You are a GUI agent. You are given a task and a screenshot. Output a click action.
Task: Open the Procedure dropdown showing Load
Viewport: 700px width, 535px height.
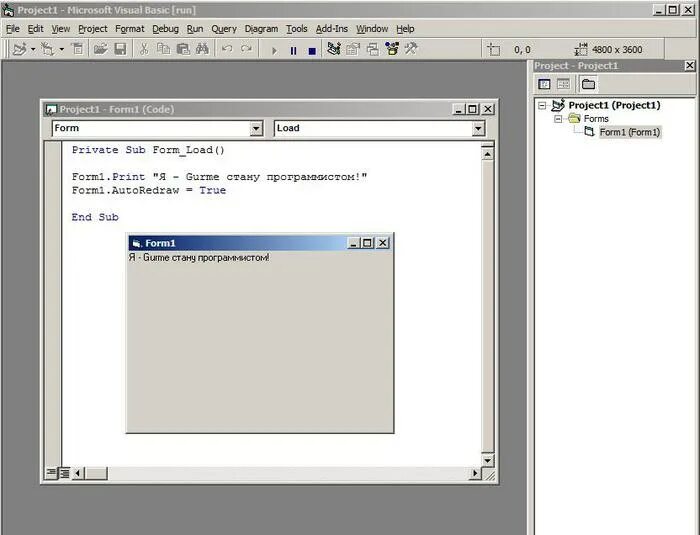click(478, 129)
